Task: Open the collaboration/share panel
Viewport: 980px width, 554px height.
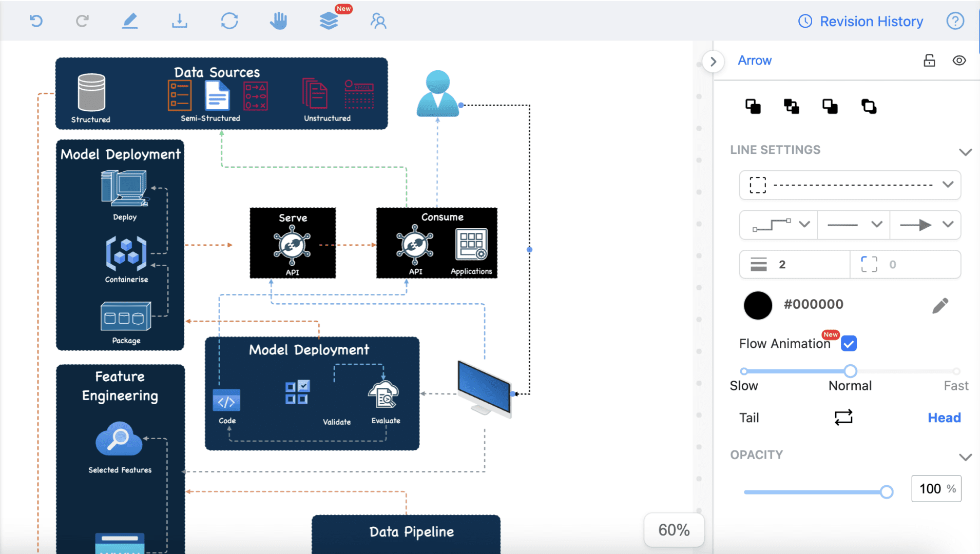Action: tap(378, 21)
